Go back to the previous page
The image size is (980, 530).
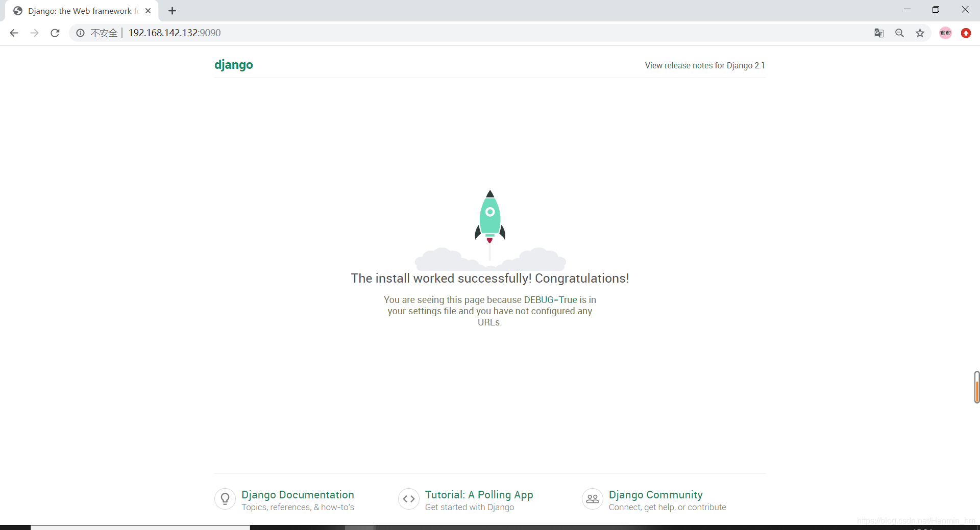click(x=14, y=33)
